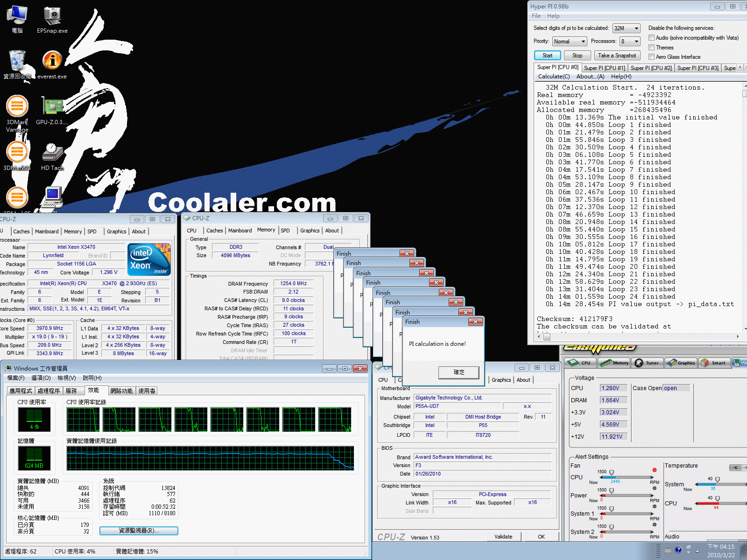Open the Help menu in Hyper PI
Screen dimensions: 747x560
553,16
